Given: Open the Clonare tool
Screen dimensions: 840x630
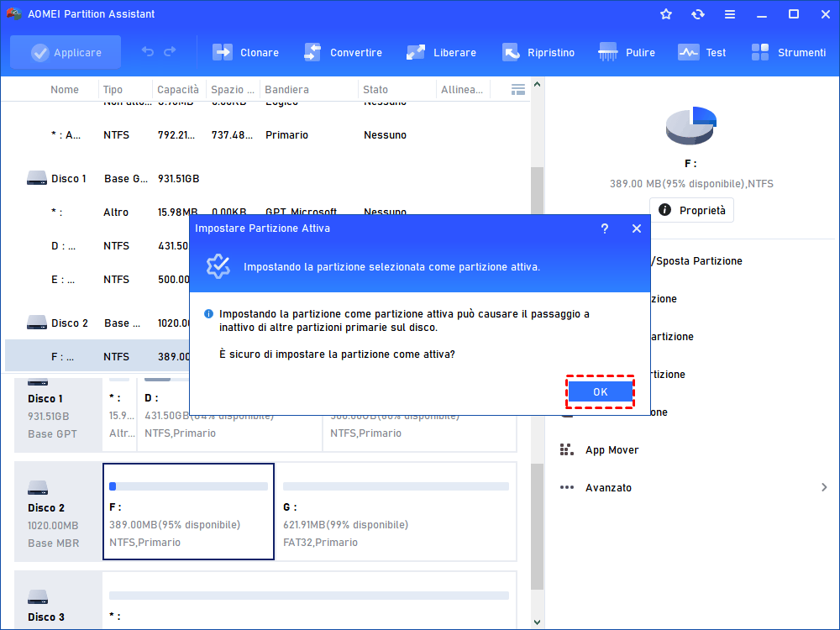Looking at the screenshot, I should click(x=245, y=52).
